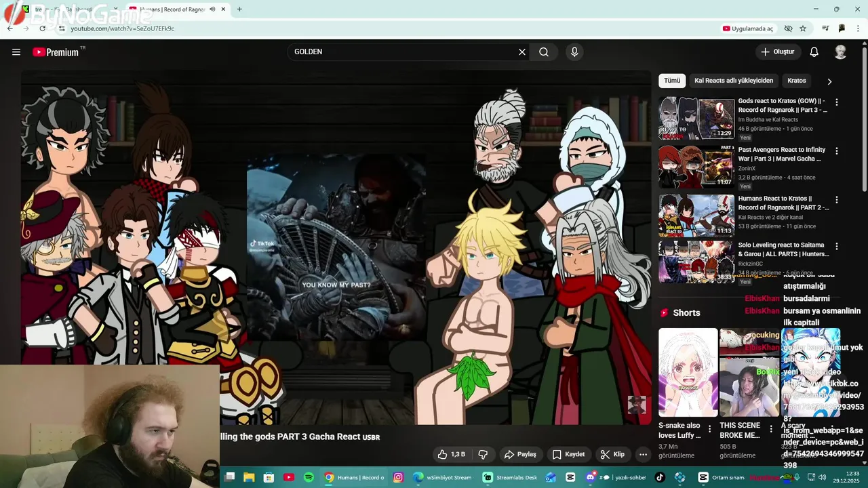Open Past Avengers React to Infinity War title
Image resolution: width=868 pixels, height=488 pixels.
782,154
